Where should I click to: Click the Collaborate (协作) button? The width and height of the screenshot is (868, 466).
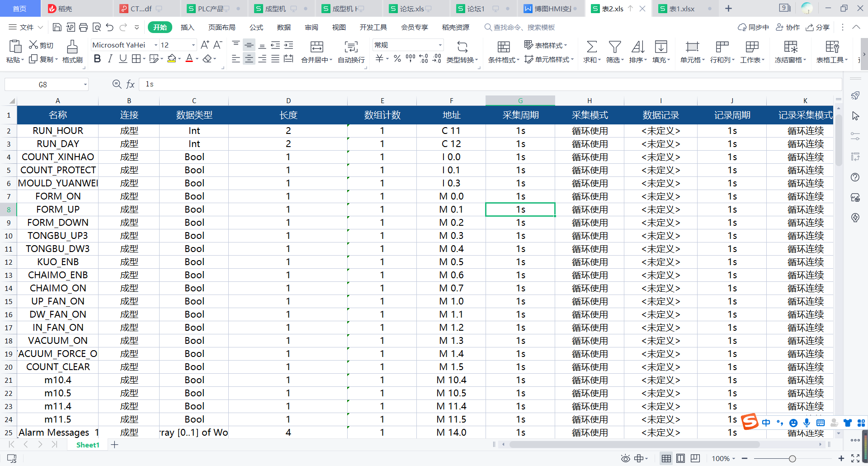[788, 28]
